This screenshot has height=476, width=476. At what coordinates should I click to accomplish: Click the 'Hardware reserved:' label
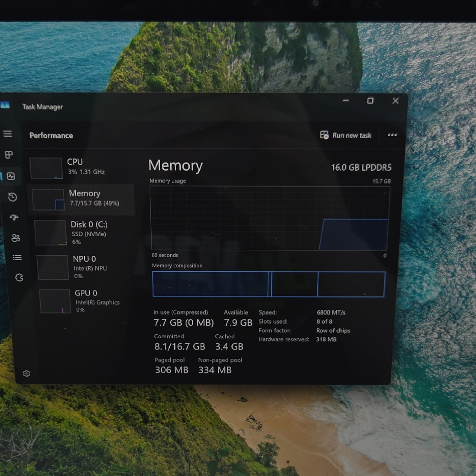(284, 339)
